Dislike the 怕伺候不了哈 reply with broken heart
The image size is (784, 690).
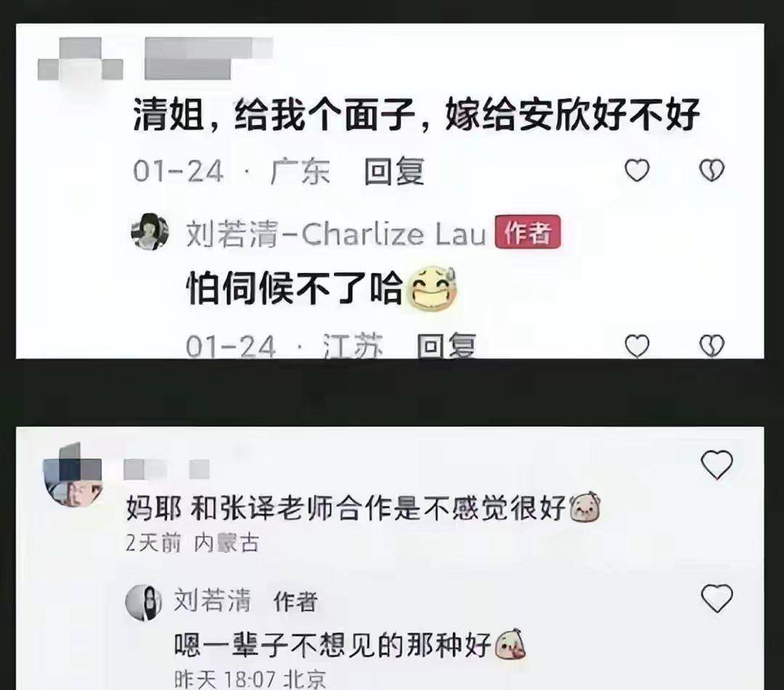click(711, 346)
